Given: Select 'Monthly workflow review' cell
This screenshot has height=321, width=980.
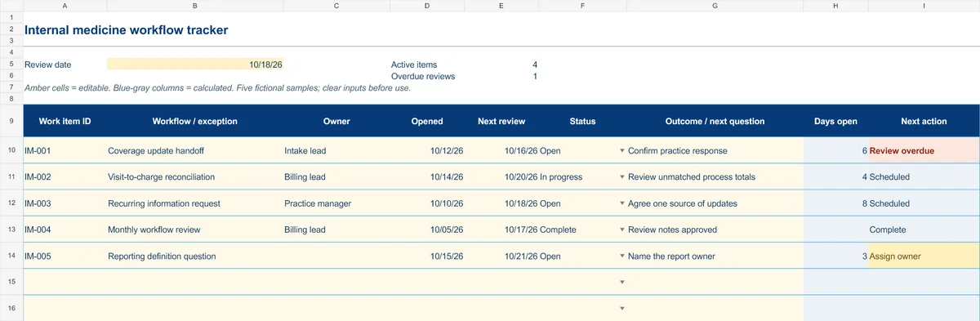Looking at the screenshot, I should 194,230.
